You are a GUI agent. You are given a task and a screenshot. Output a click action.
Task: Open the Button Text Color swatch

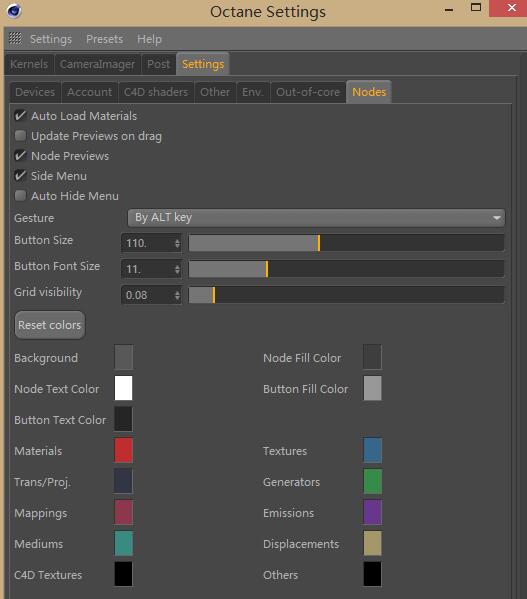tap(123, 419)
